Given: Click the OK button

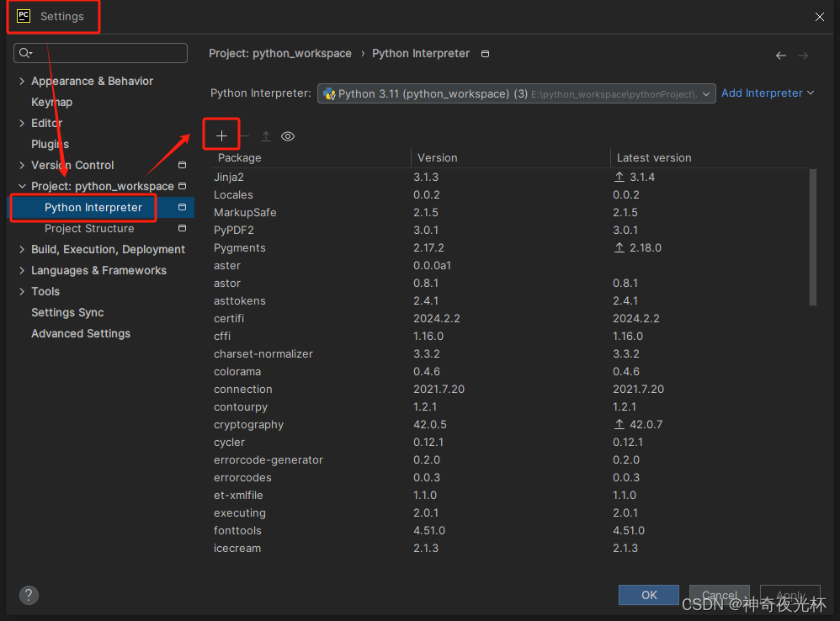Looking at the screenshot, I should pos(649,595).
